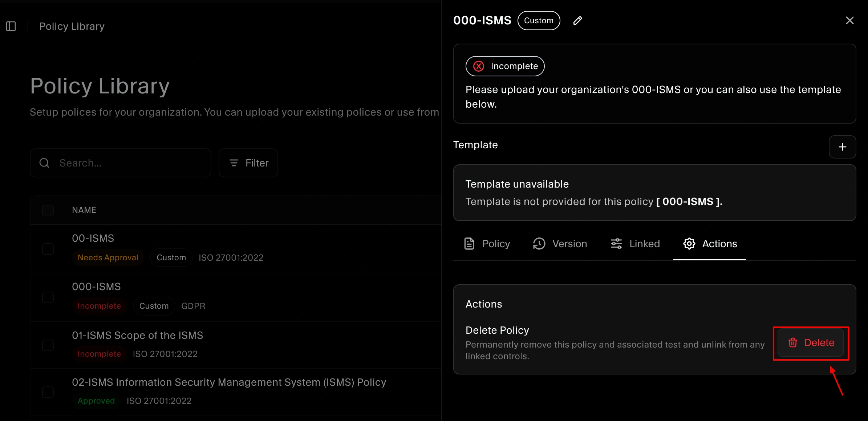
Task: Click the Custom tag in panel header
Action: [539, 21]
